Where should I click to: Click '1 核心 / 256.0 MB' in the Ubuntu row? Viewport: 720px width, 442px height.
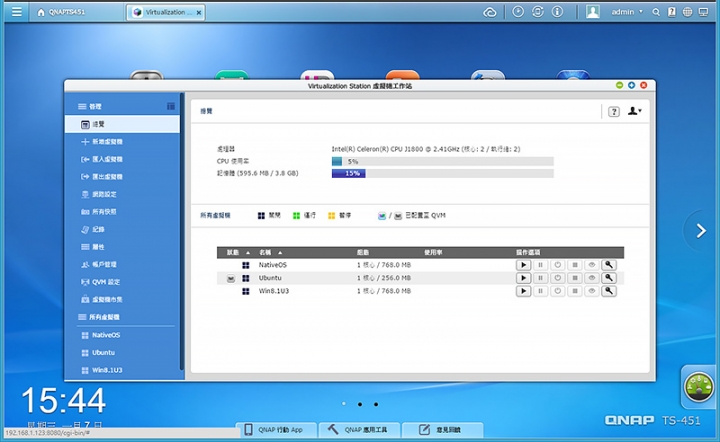coord(384,278)
